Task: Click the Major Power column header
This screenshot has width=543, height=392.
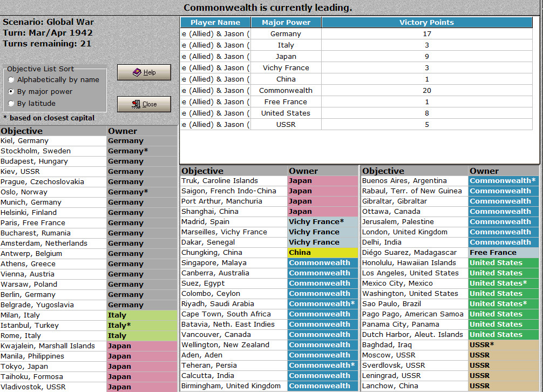Action: [x=286, y=23]
